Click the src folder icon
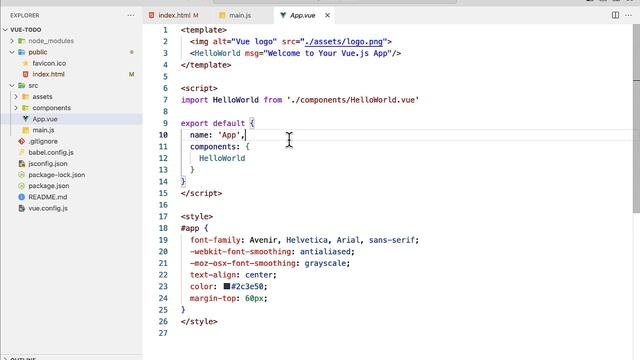This screenshot has width=640, height=360. click(22, 86)
